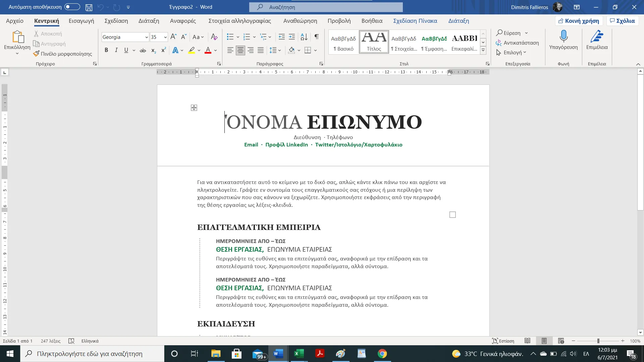Open the Editor proofing tool
This screenshot has height=362, width=644.
point(597,36)
